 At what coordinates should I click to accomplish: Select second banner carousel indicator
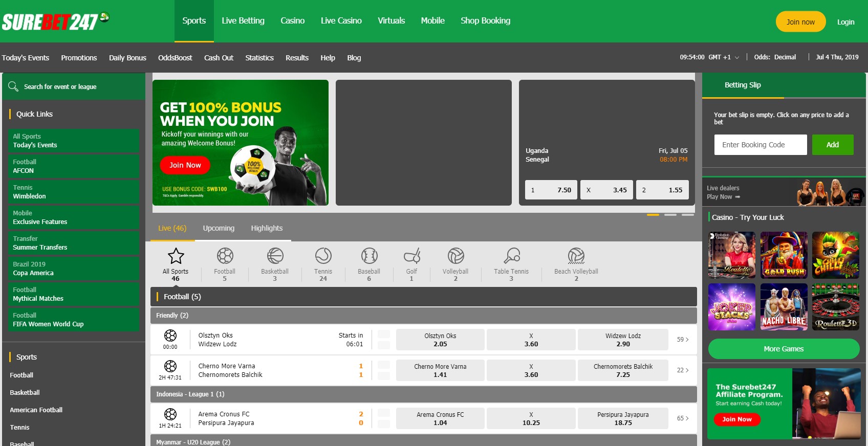(670, 215)
